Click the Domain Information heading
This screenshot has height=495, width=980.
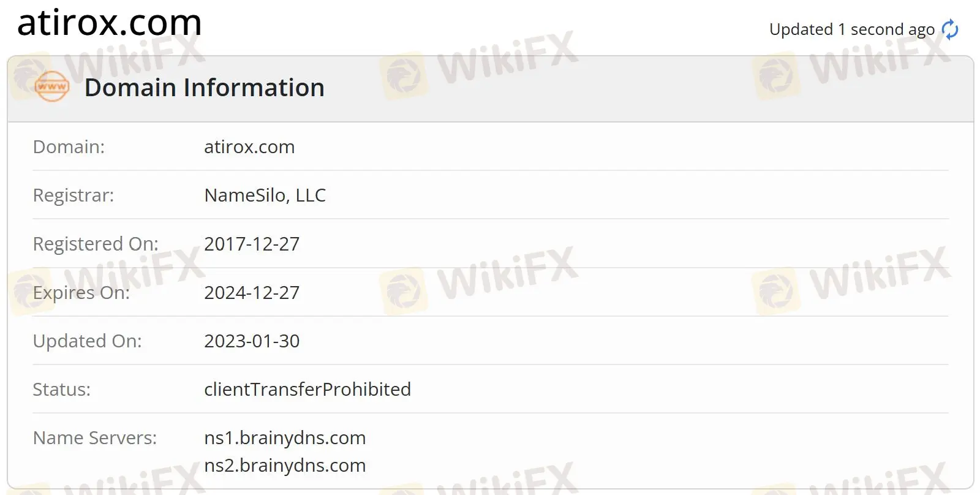205,88
